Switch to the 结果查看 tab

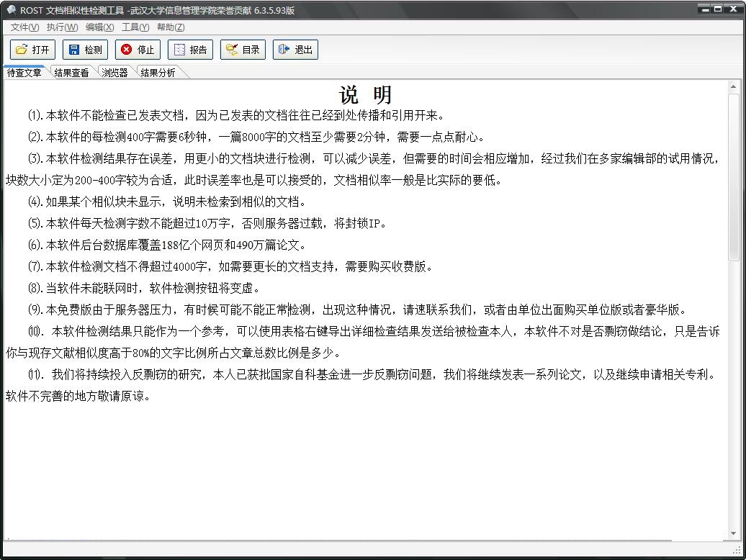pos(71,73)
